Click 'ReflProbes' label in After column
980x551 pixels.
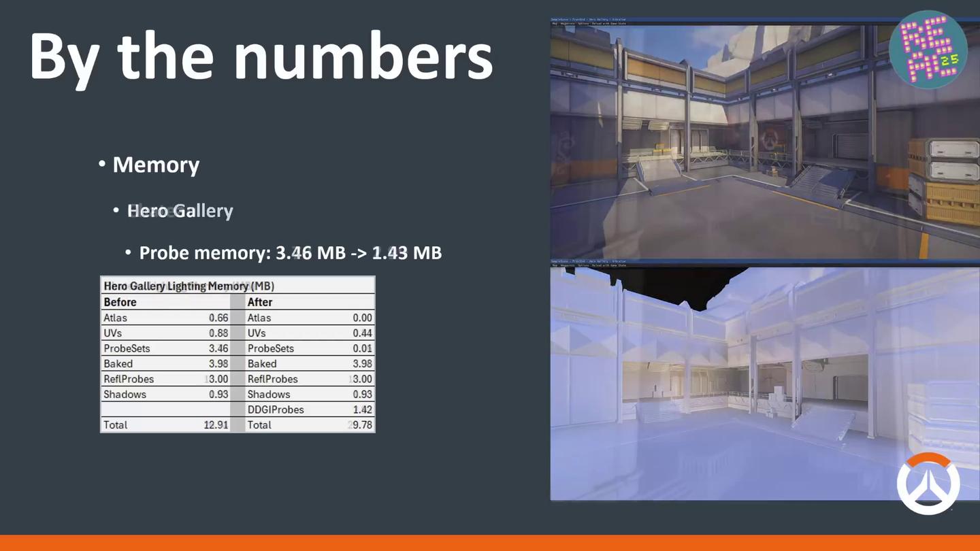(273, 379)
